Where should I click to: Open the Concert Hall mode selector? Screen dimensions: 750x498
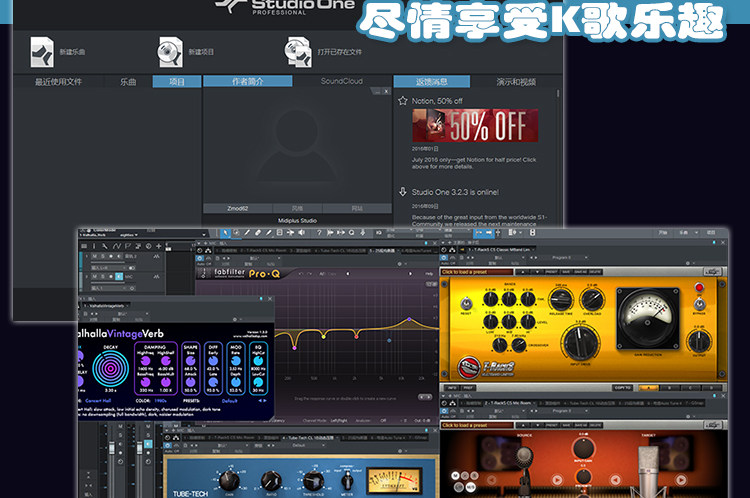98,400
